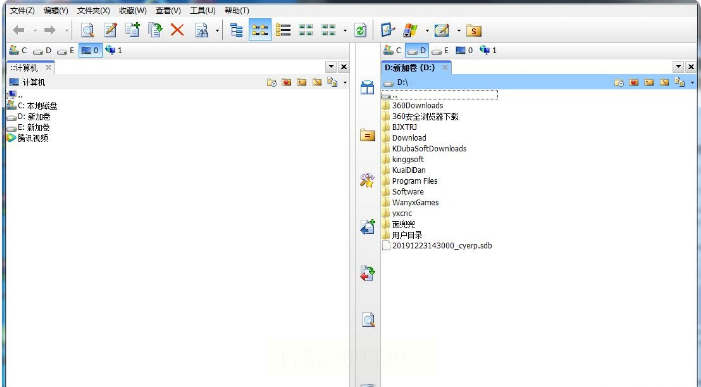The image size is (701, 387).
Task: Click right panel path bar dropdown arrow
Action: click(x=692, y=83)
